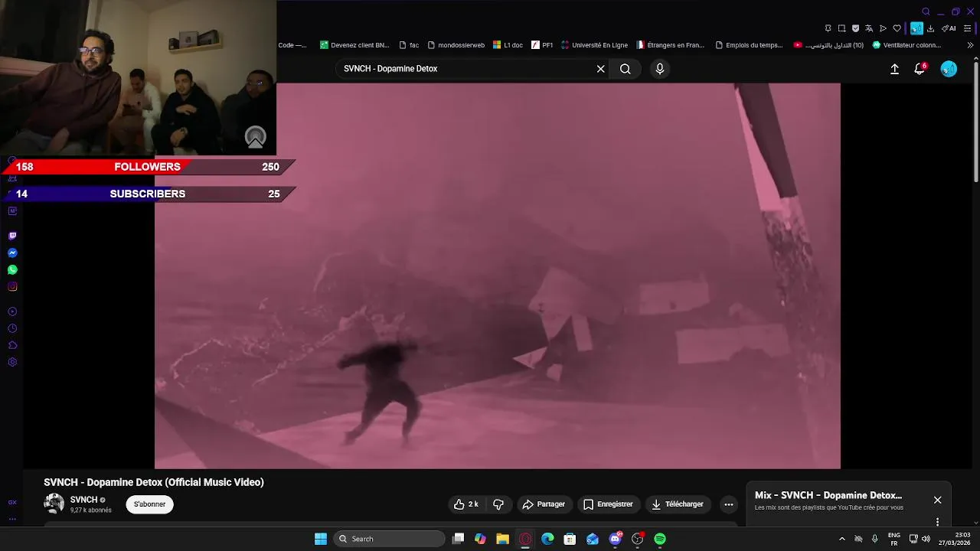The image size is (980, 551).
Task: Start voice search with microphone icon
Action: tap(660, 69)
